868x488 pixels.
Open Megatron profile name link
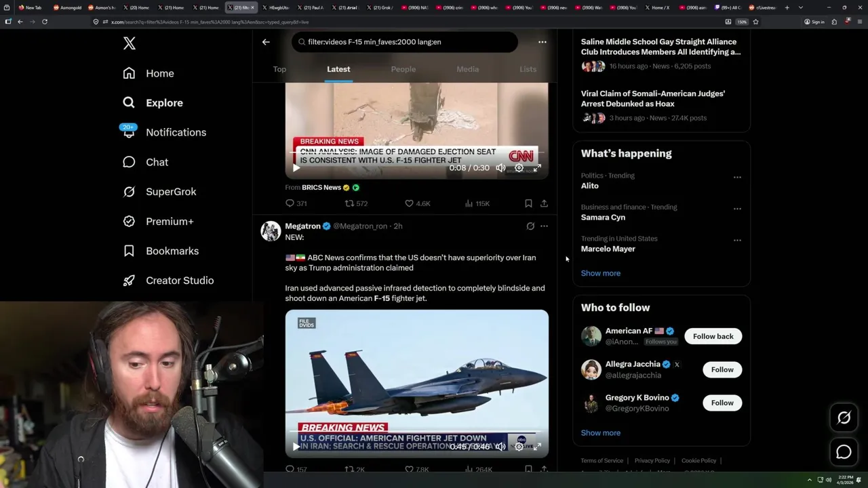coord(302,226)
